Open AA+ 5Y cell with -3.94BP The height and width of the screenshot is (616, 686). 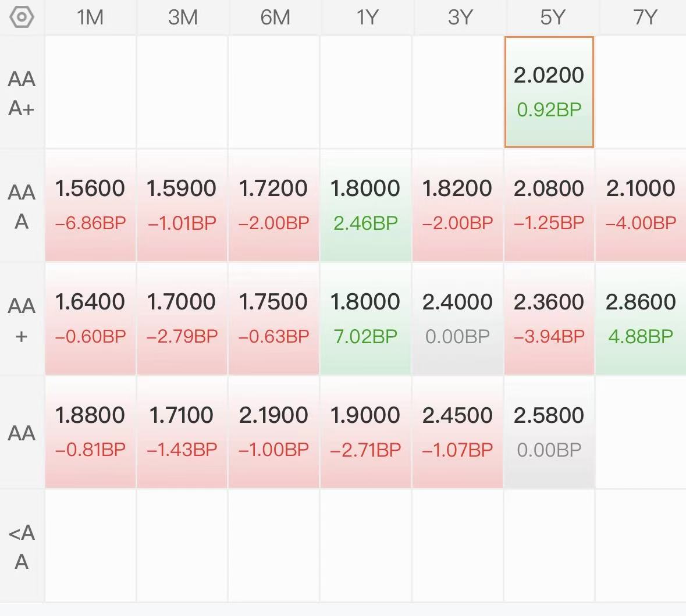pos(549,319)
